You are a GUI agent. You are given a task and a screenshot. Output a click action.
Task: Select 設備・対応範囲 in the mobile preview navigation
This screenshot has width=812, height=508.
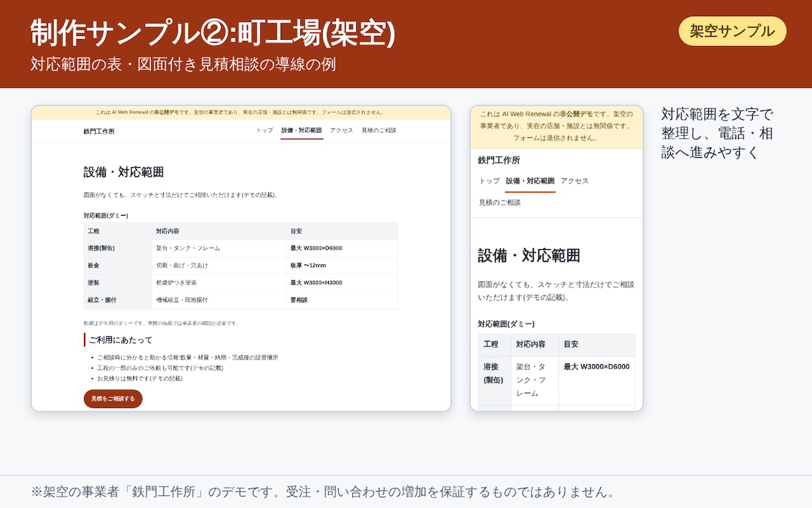530,181
